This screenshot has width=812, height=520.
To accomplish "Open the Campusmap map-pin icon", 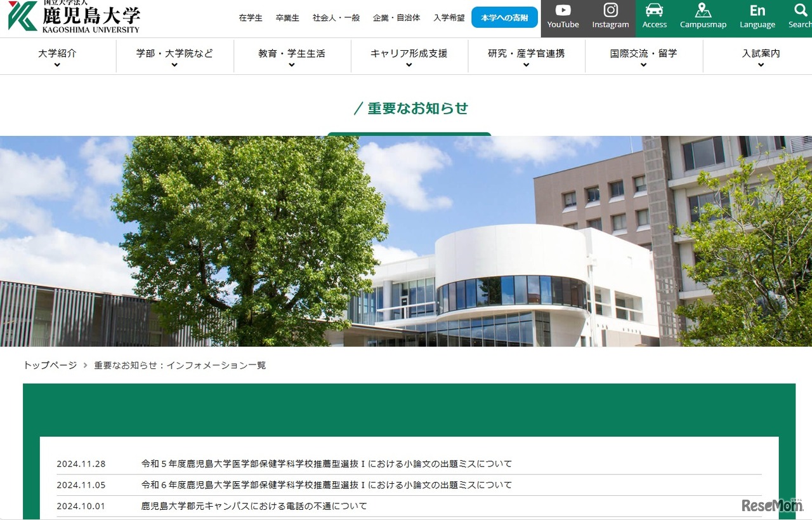I will (703, 15).
